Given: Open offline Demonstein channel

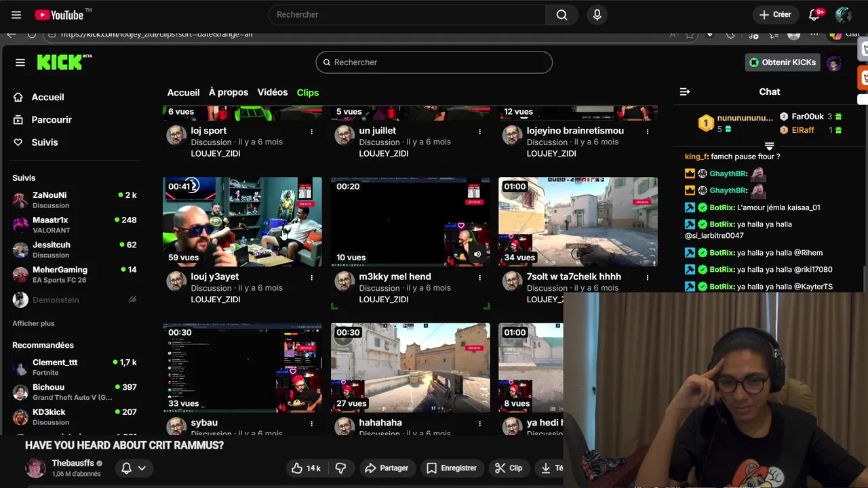Looking at the screenshot, I should 75,300.
